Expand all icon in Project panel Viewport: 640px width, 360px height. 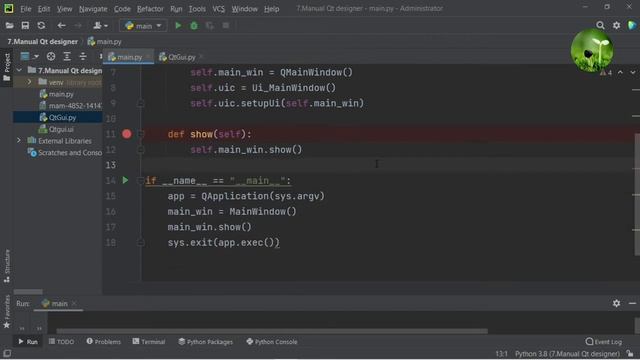click(67, 56)
